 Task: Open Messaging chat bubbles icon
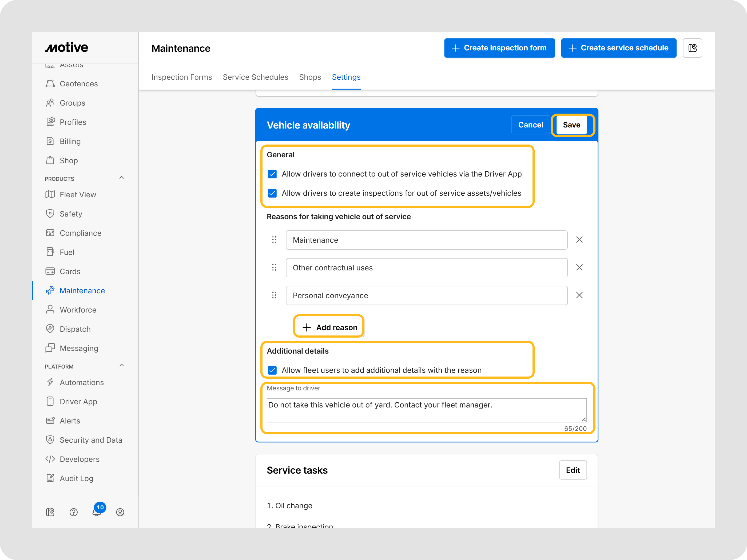50,348
